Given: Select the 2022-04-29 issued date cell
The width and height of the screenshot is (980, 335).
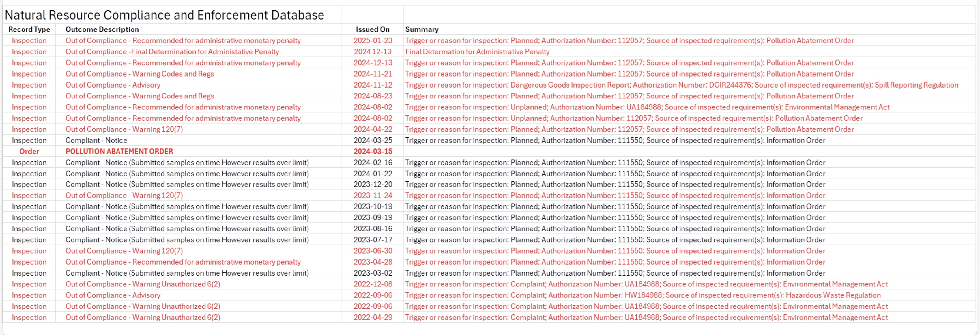Looking at the screenshot, I should click(x=373, y=317).
